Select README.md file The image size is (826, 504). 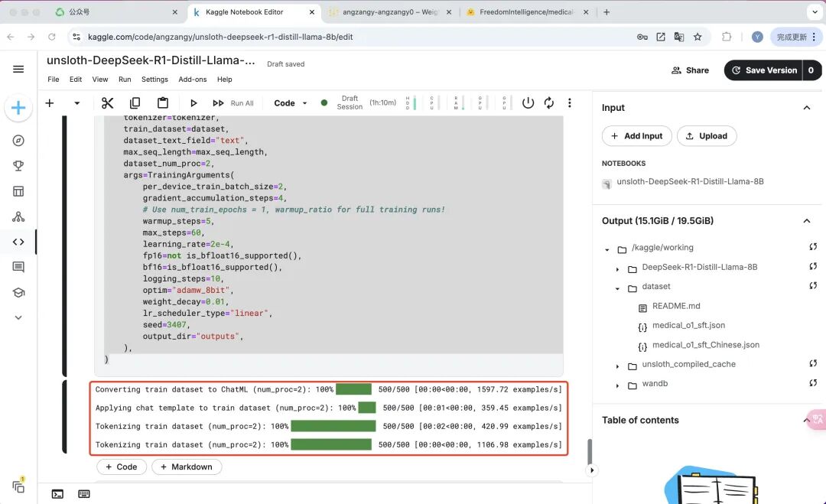676,306
